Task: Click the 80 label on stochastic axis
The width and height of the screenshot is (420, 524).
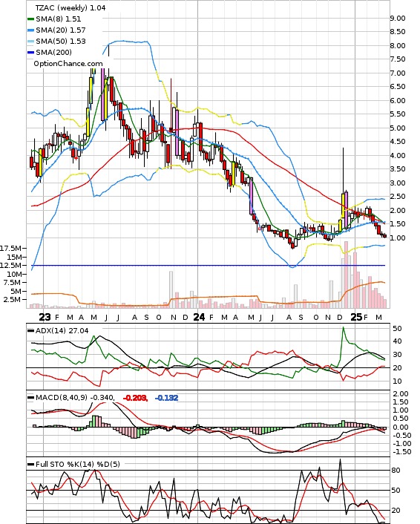Action: click(x=396, y=471)
